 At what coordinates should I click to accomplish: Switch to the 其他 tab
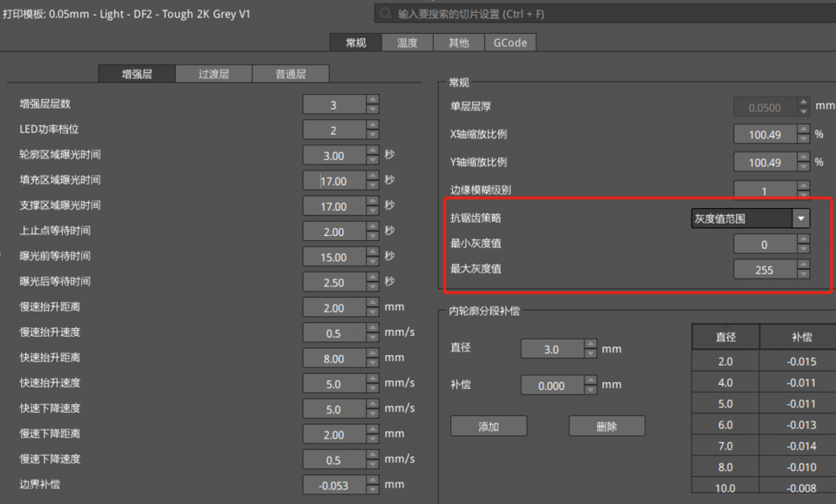pyautogui.click(x=459, y=43)
